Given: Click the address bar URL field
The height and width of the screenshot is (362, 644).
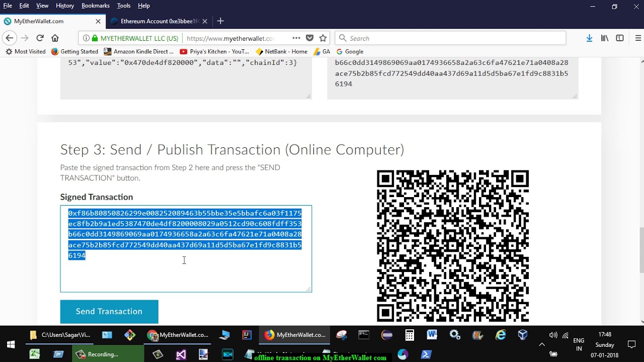Looking at the screenshot, I should pos(230,38).
